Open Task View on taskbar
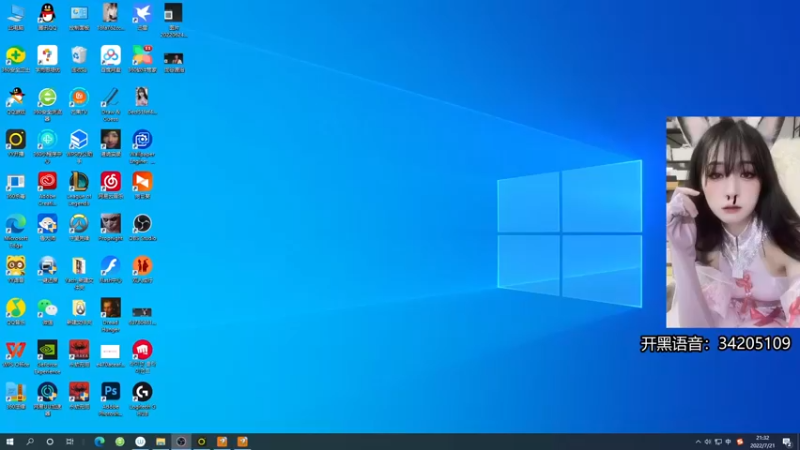This screenshot has width=800, height=450. pyautogui.click(x=70, y=441)
